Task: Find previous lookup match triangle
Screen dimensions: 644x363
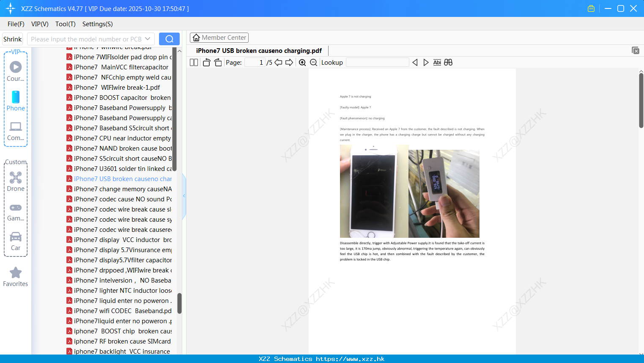Action: 415,62
